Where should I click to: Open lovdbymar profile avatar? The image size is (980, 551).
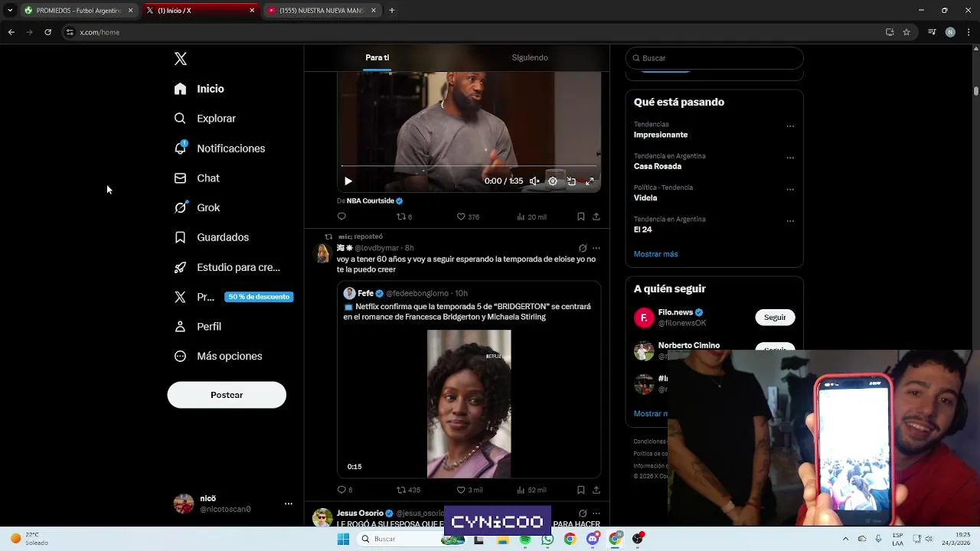(322, 253)
